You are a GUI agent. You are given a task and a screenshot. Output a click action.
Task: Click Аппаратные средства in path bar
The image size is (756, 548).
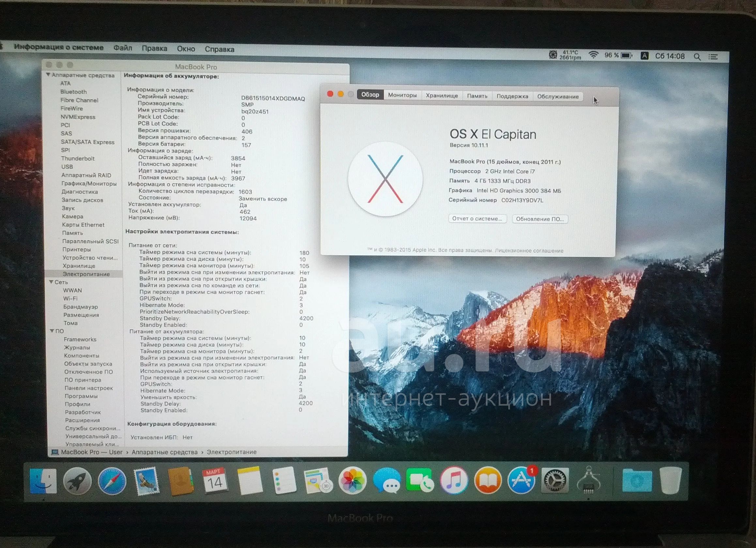coord(164,452)
